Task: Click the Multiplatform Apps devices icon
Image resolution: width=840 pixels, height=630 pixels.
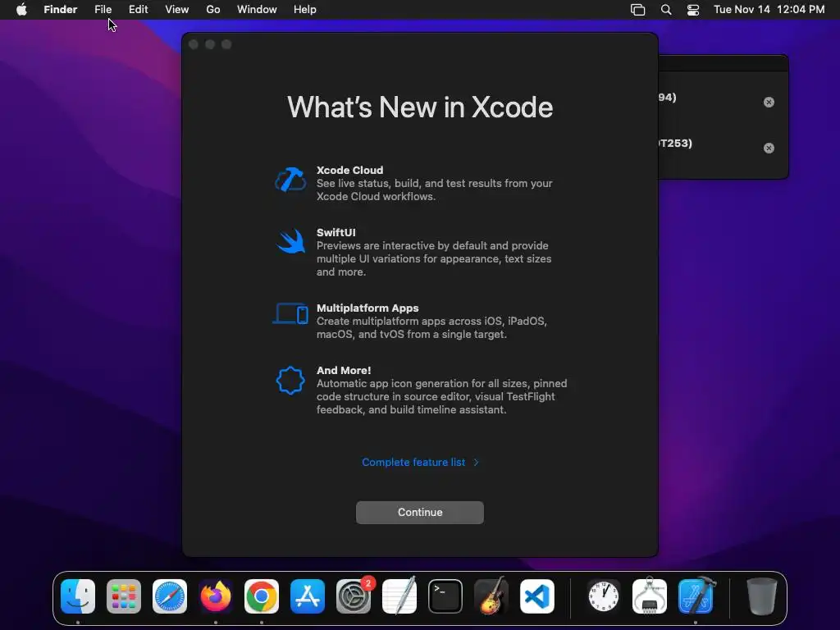Action: (290, 314)
